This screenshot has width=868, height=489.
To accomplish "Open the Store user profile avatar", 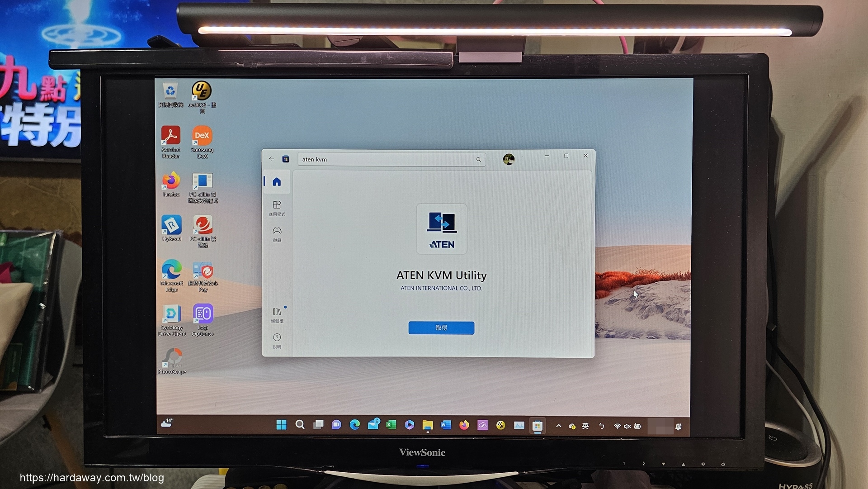I will pyautogui.click(x=509, y=159).
